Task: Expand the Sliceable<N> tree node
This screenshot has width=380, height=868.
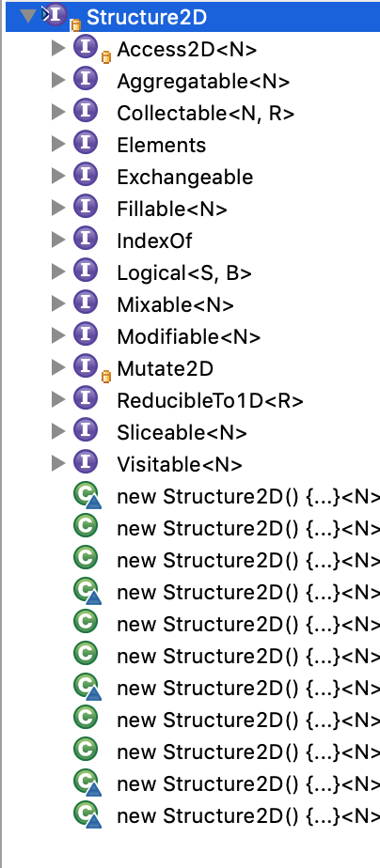Action: pos(57,430)
